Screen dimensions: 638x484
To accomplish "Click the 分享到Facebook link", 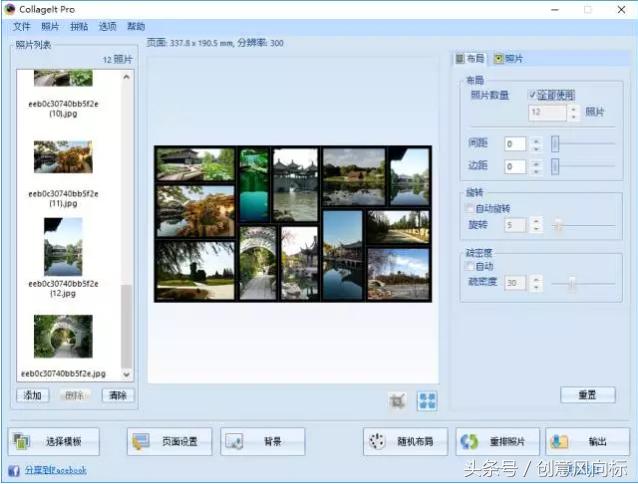I will (x=54, y=470).
